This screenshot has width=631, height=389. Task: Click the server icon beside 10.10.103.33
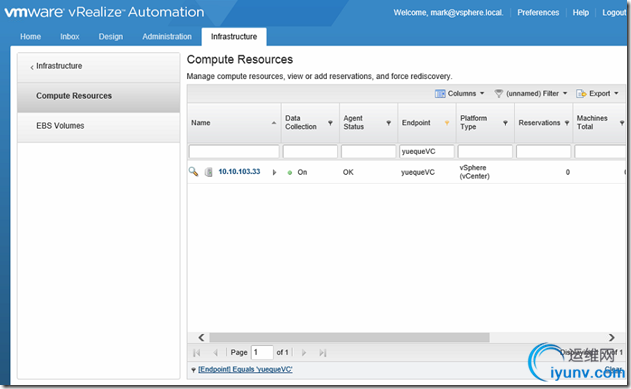pos(208,172)
